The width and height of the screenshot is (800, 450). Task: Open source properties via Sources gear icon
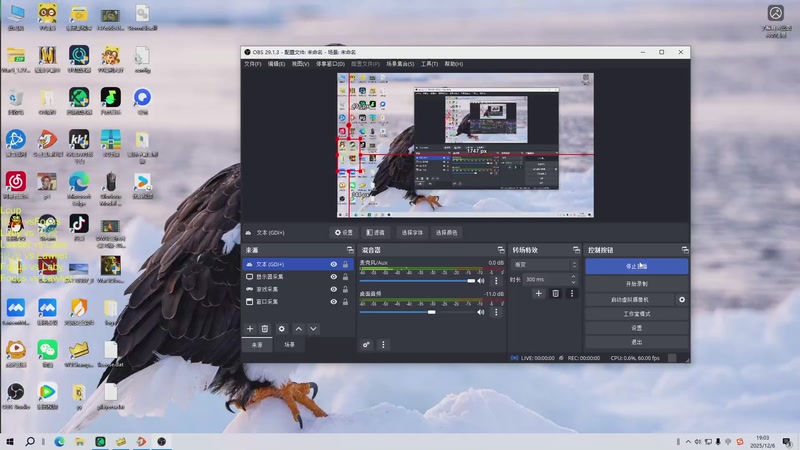click(x=282, y=329)
